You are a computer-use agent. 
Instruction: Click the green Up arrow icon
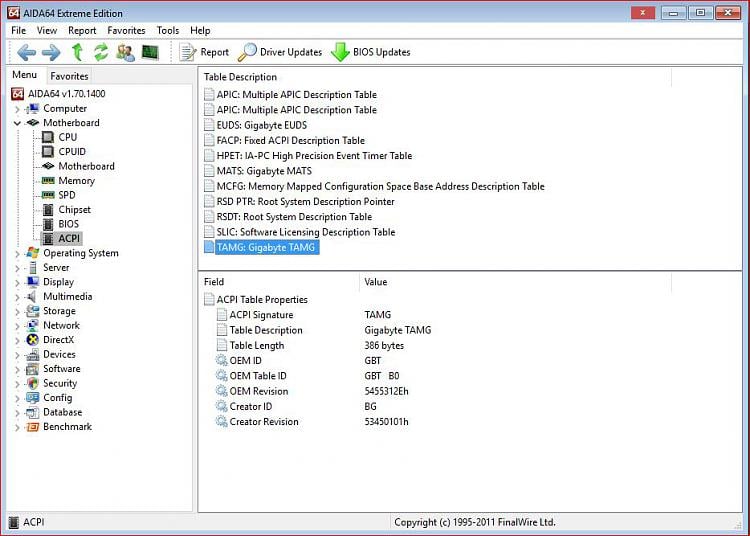pyautogui.click(x=77, y=52)
